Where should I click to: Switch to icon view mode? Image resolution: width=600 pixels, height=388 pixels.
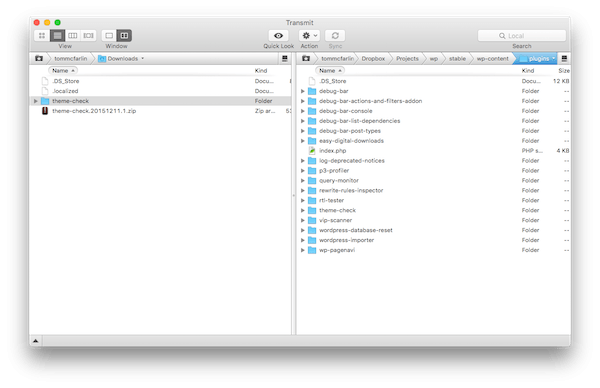point(42,36)
